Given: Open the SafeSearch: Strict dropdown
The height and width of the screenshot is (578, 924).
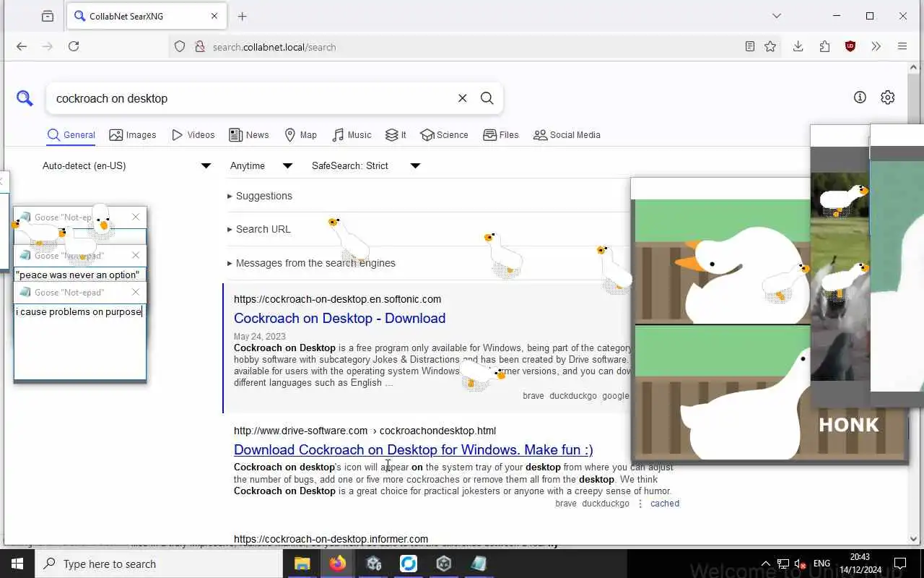Looking at the screenshot, I should 365,165.
